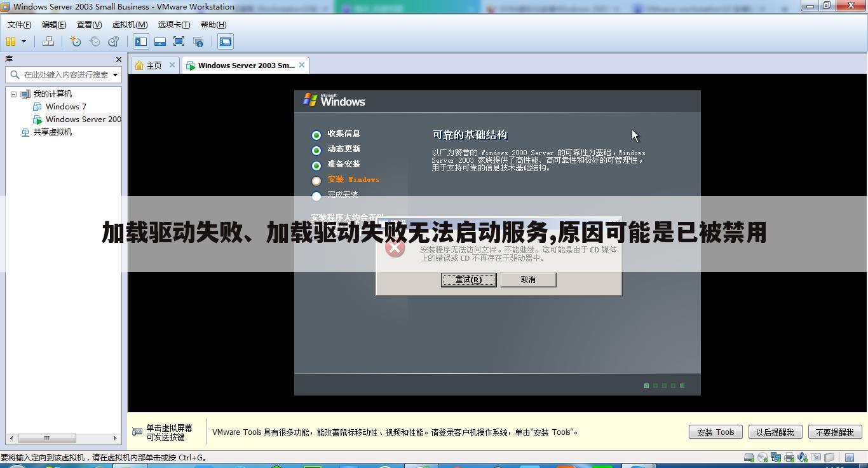Click the gray USB device status icon
The image size is (868, 468).
(829, 457)
